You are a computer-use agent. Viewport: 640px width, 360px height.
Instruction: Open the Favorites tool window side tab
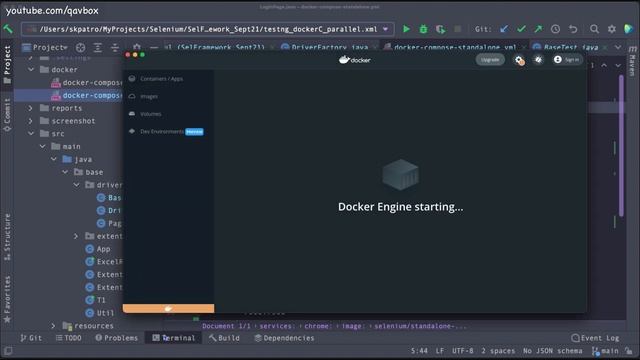point(7,299)
